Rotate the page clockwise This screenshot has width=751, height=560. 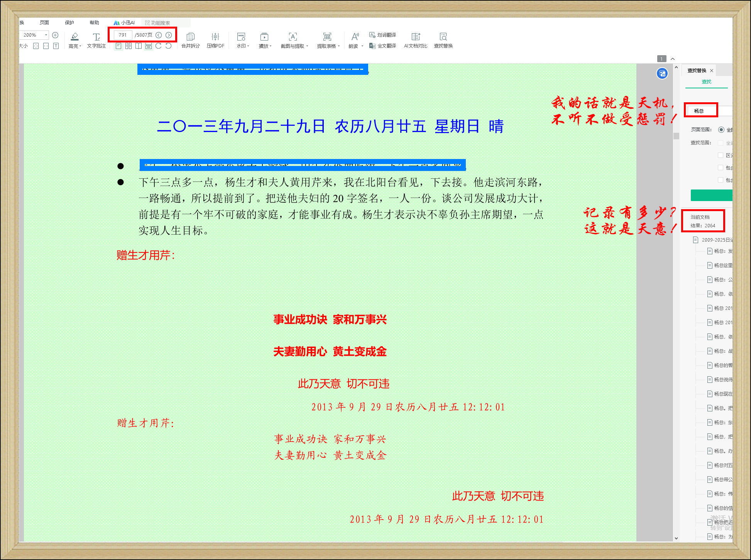tap(159, 46)
